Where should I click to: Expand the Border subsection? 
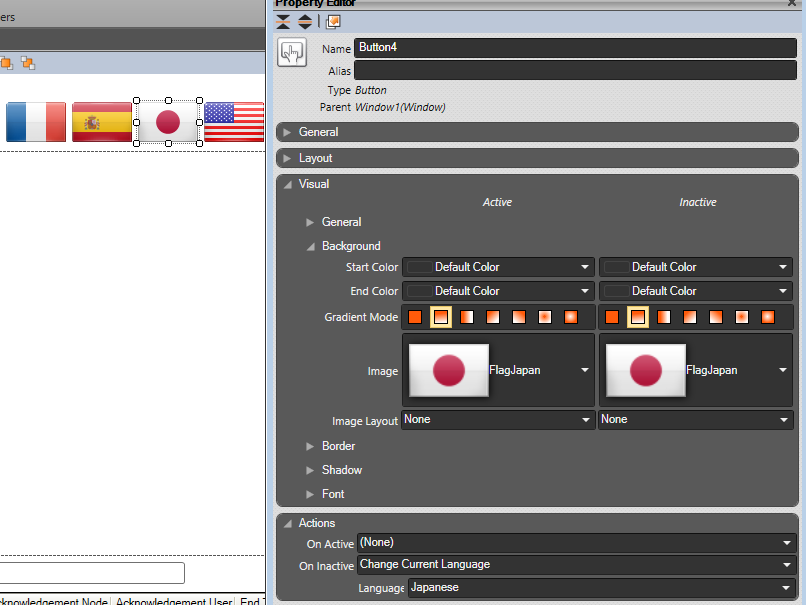click(x=311, y=446)
